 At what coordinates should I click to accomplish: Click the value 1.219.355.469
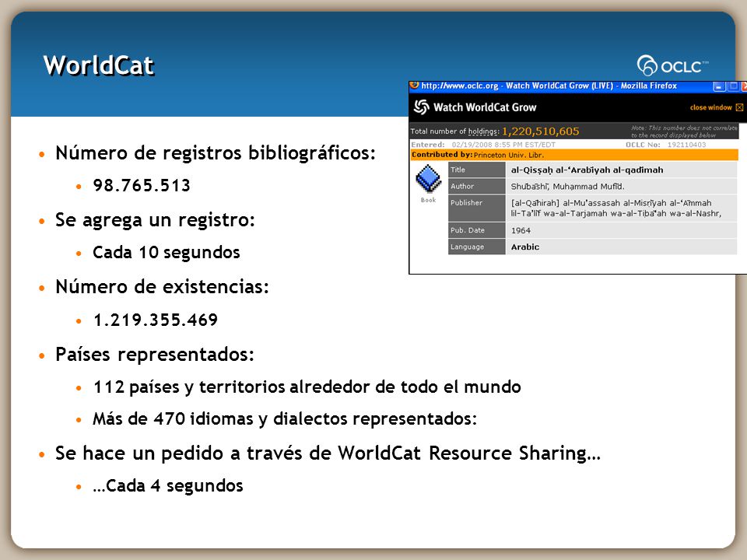[156, 320]
